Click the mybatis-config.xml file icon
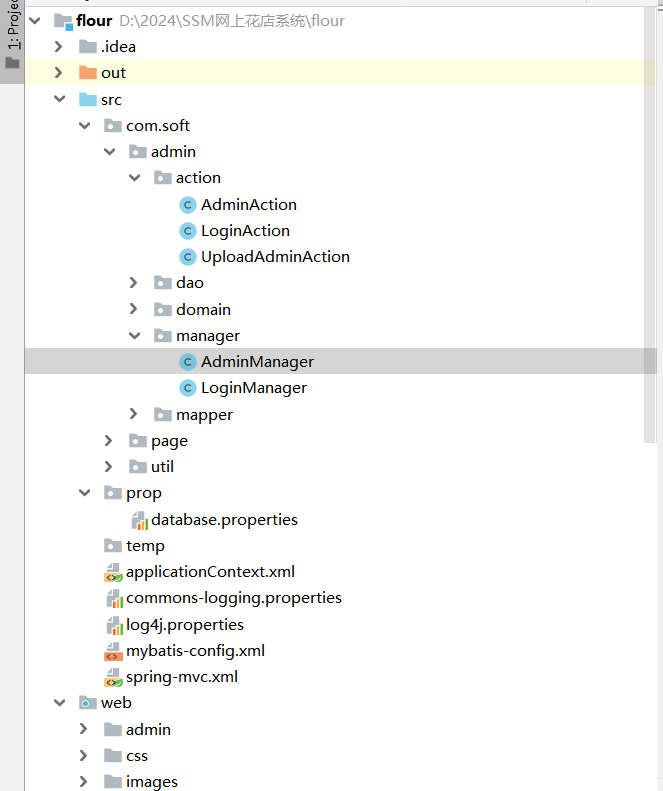Screen dimensions: 663x791 [113, 651]
